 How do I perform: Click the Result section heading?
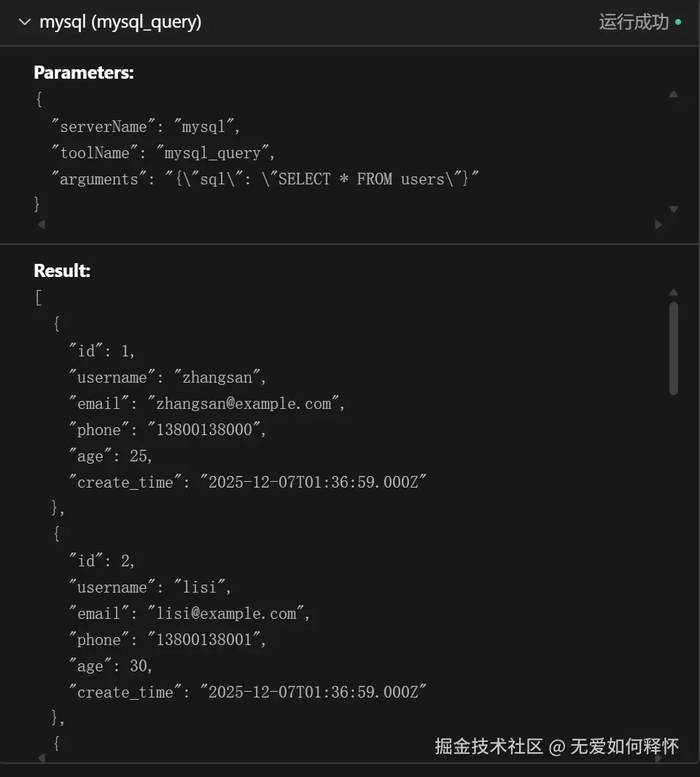(62, 271)
